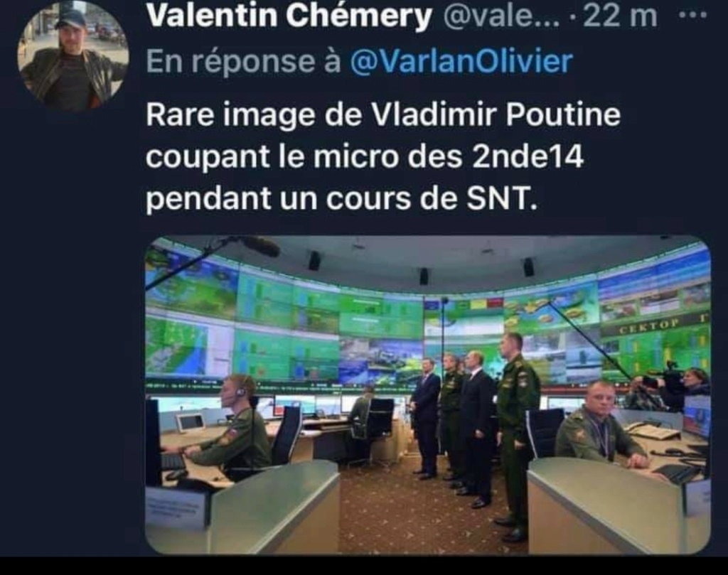Click "coupant le micro des" tweet text

pyautogui.click(x=304, y=157)
